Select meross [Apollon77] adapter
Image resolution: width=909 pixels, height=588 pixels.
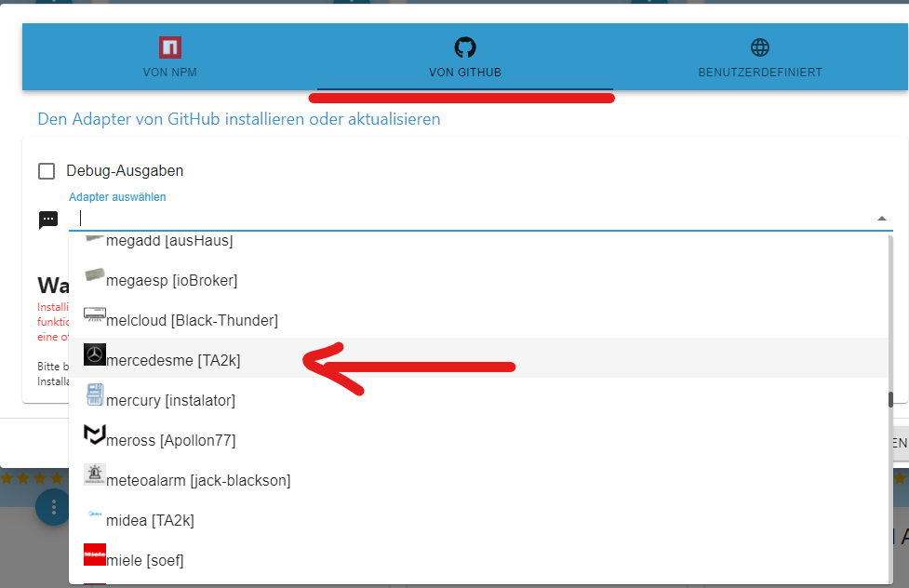479,440
